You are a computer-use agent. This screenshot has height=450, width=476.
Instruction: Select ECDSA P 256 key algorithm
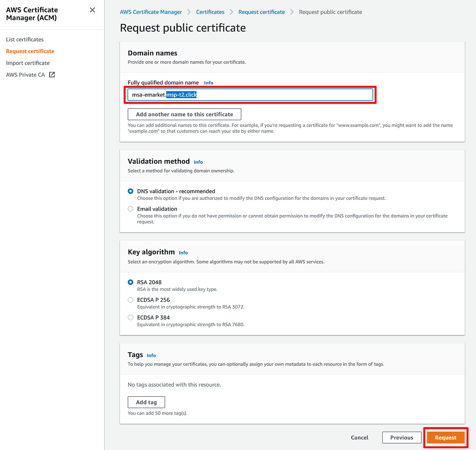131,300
